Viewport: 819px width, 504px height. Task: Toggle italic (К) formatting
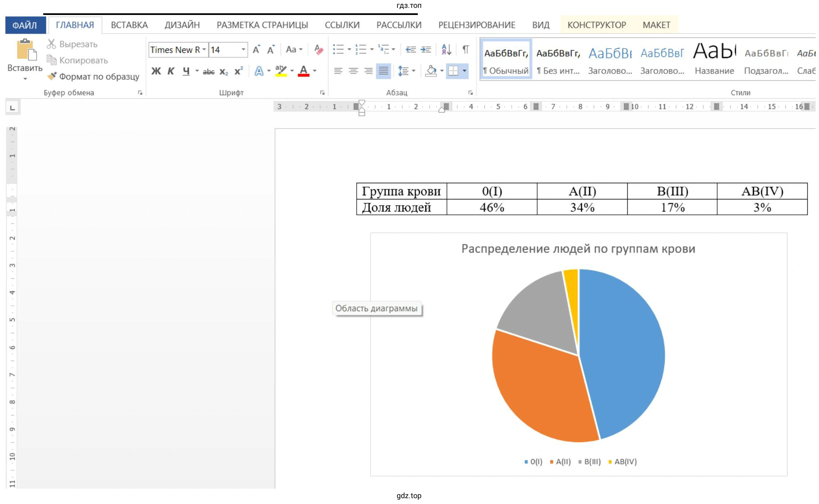coord(171,71)
